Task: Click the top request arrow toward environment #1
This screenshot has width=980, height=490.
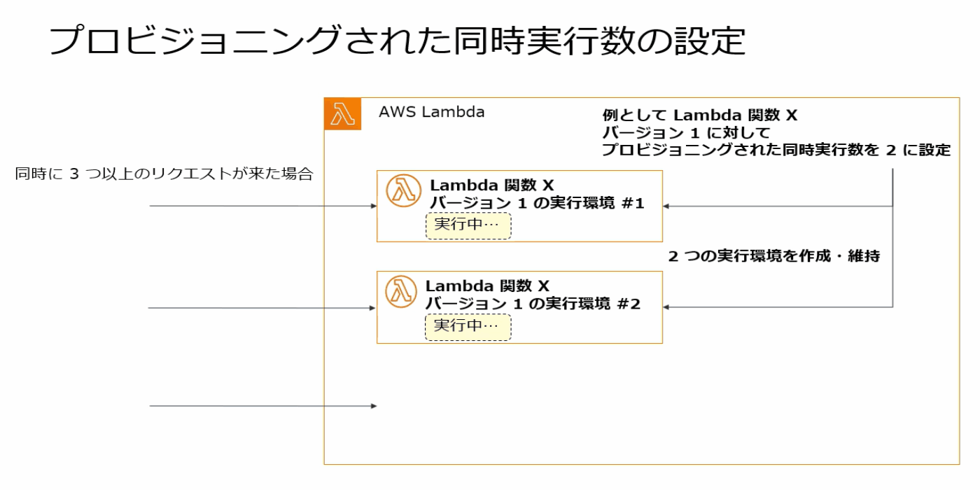Action: coord(262,206)
